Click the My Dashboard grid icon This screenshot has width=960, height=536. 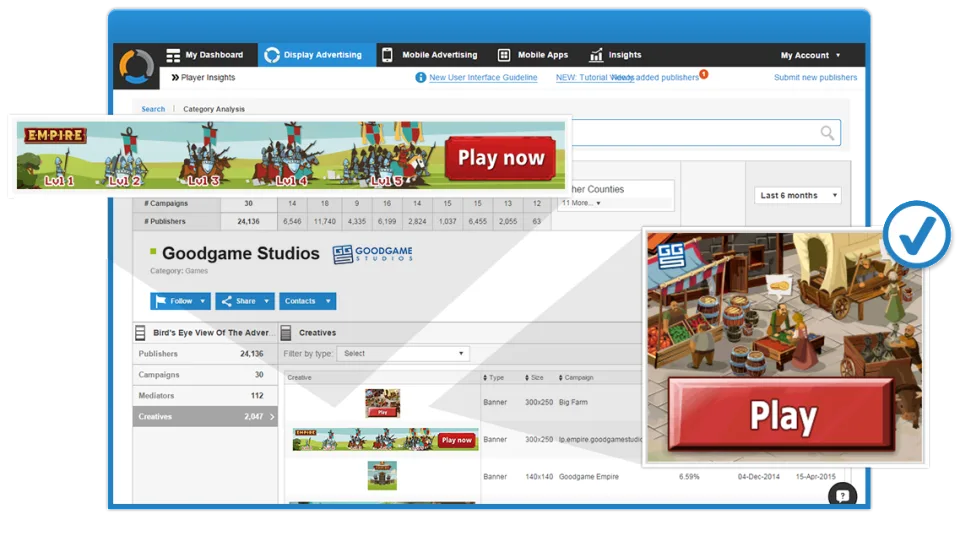point(173,55)
